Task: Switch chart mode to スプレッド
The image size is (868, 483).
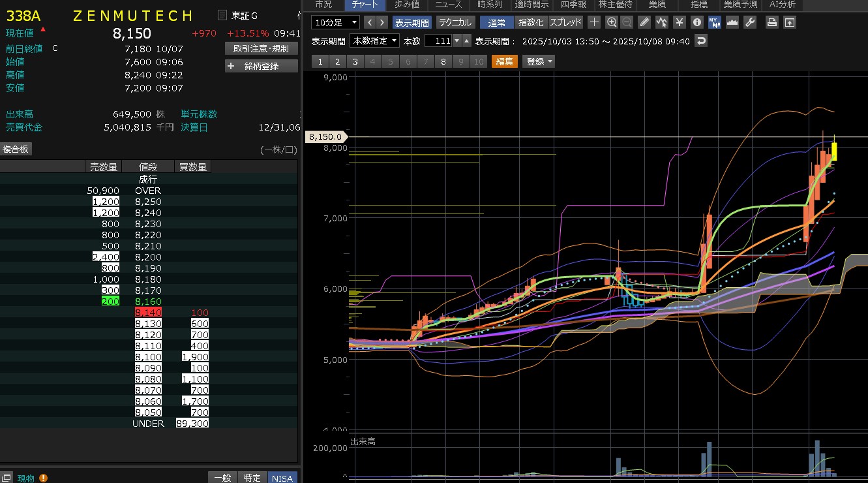Action: click(565, 22)
